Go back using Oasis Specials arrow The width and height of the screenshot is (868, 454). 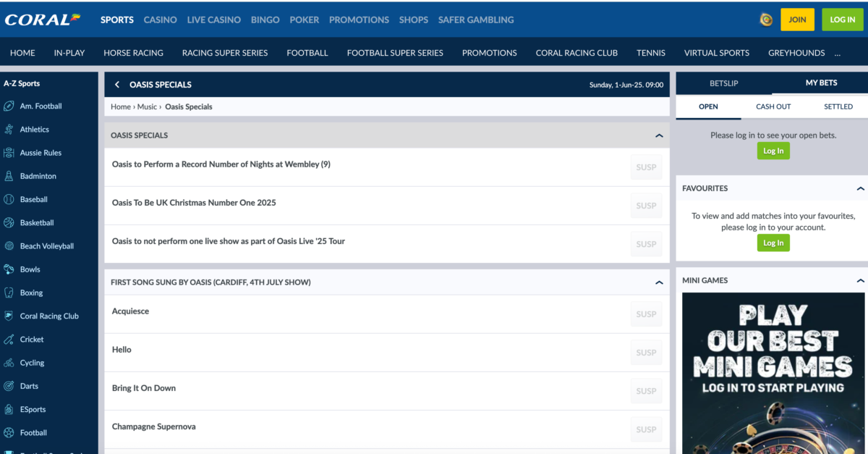(x=117, y=85)
